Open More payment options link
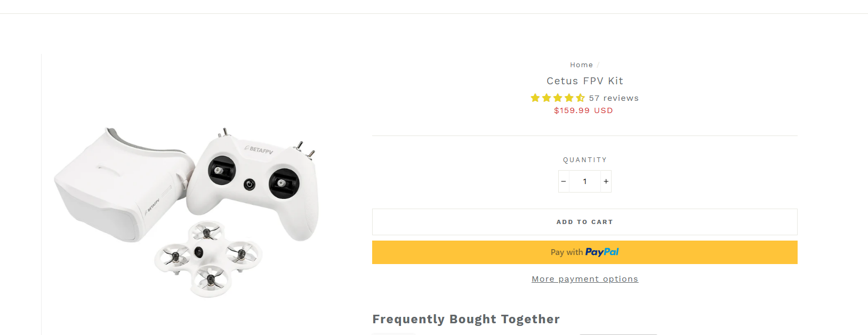This screenshot has height=335, width=868. pyautogui.click(x=584, y=279)
